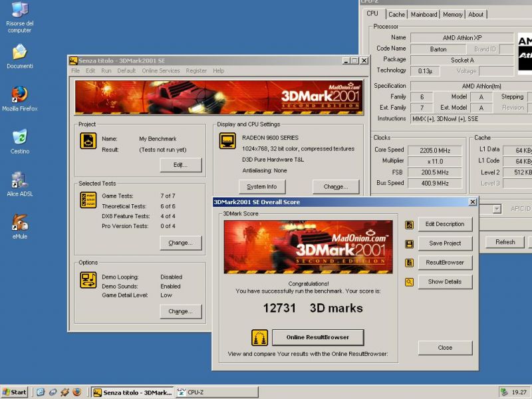Image resolution: width=532 pixels, height=399 pixels.
Task: Open the Documenti folder icon on desktop
Action: (20, 57)
